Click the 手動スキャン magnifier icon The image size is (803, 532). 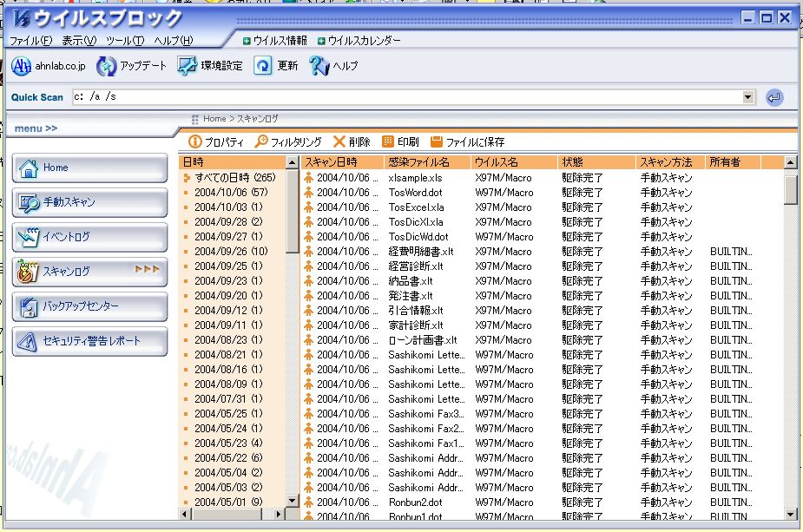(x=29, y=203)
